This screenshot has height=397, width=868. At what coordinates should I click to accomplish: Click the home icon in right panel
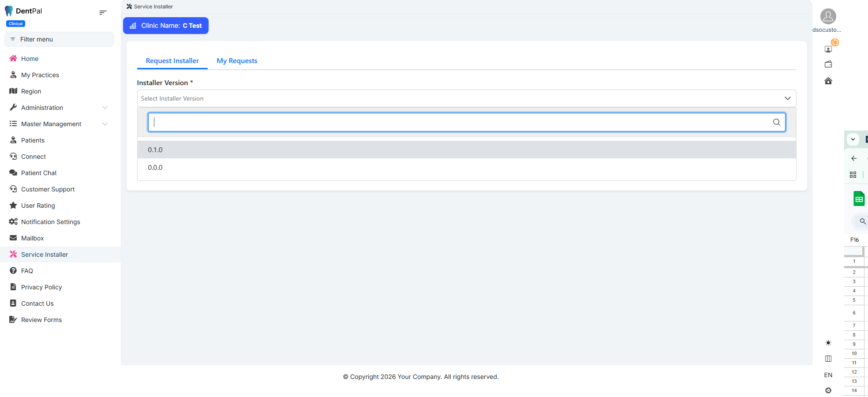[x=828, y=81]
